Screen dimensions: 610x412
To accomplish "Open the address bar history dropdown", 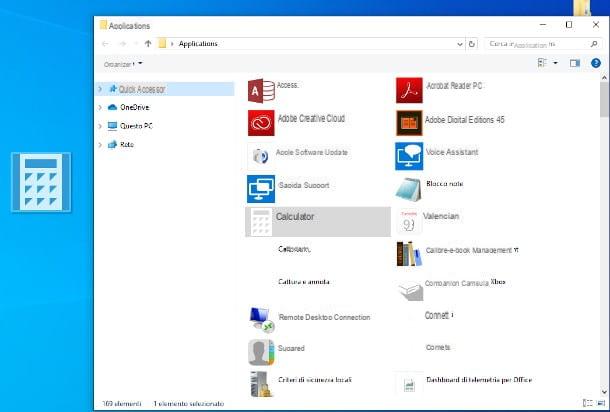I will point(460,44).
